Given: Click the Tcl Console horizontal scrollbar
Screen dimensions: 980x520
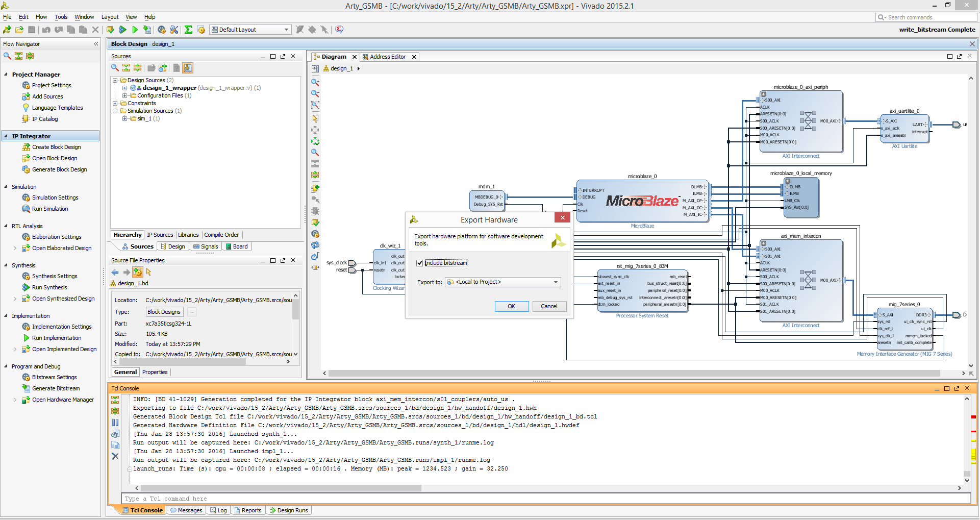Looking at the screenshot, I should pyautogui.click(x=281, y=488).
